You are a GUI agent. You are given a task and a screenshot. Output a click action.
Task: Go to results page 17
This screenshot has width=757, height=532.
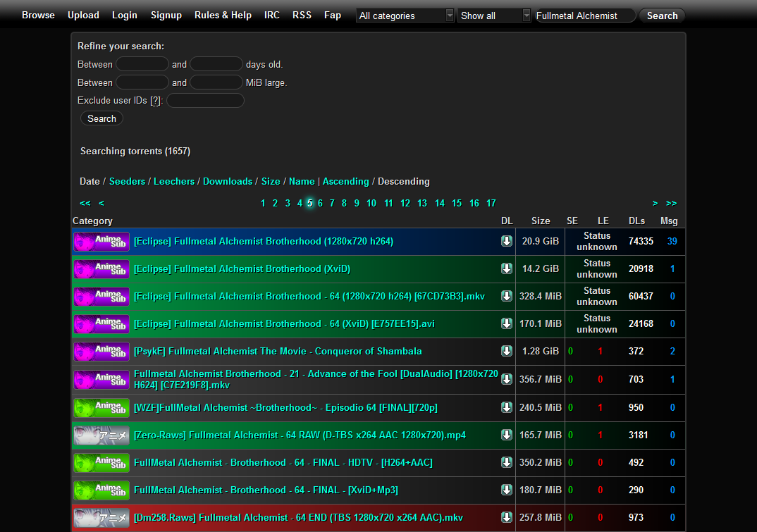(491, 203)
